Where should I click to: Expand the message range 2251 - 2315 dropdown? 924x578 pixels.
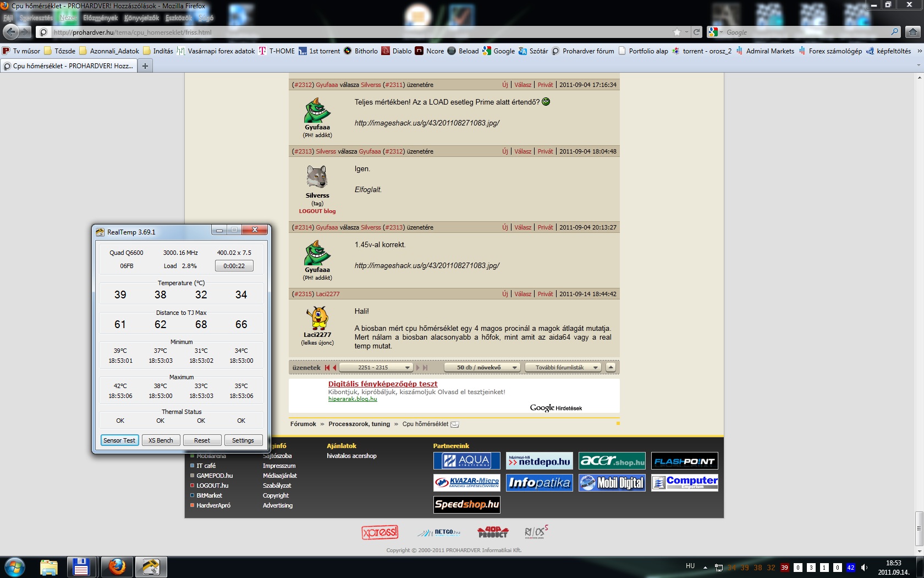(x=376, y=368)
